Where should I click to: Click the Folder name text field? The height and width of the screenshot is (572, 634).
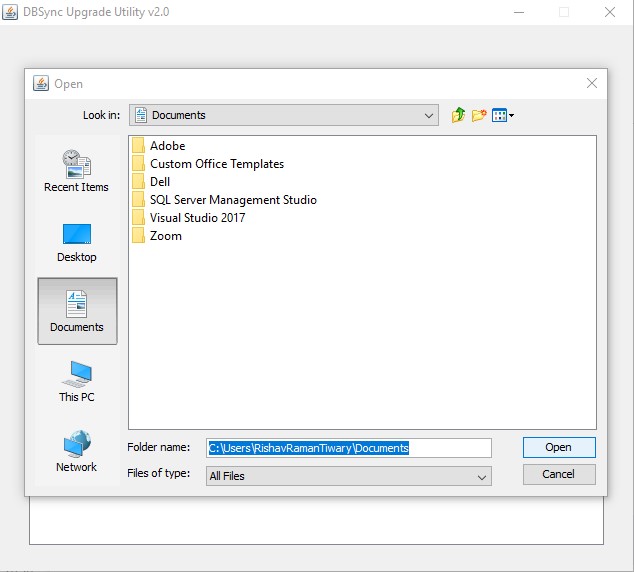click(x=348, y=448)
